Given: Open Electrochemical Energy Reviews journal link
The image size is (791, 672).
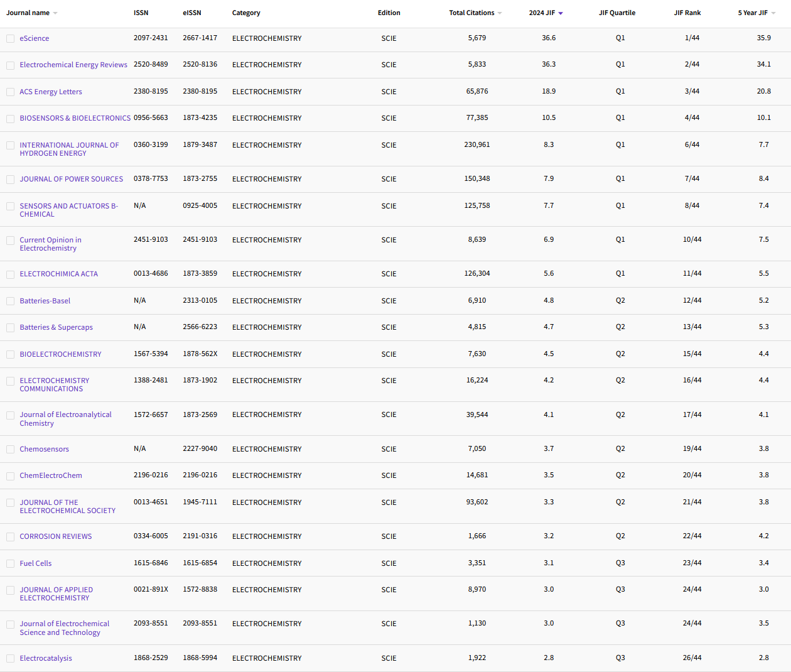Looking at the screenshot, I should click(73, 65).
